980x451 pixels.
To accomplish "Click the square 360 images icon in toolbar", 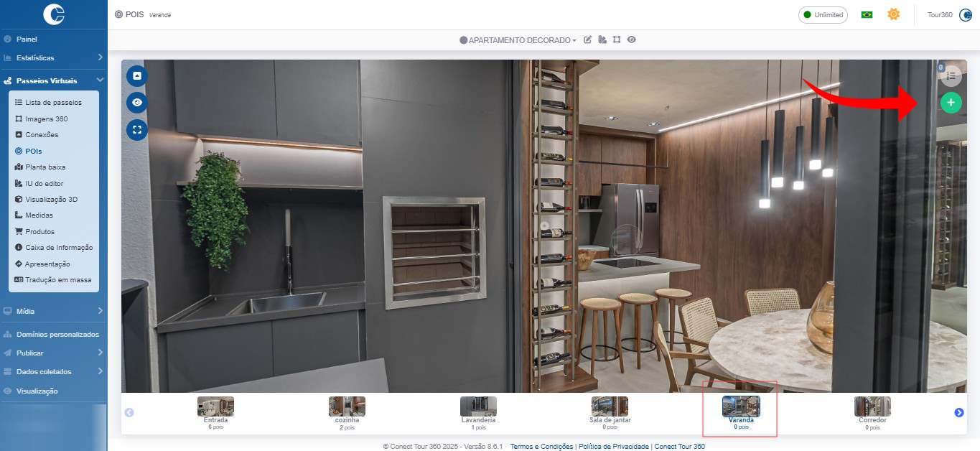I will (617, 40).
